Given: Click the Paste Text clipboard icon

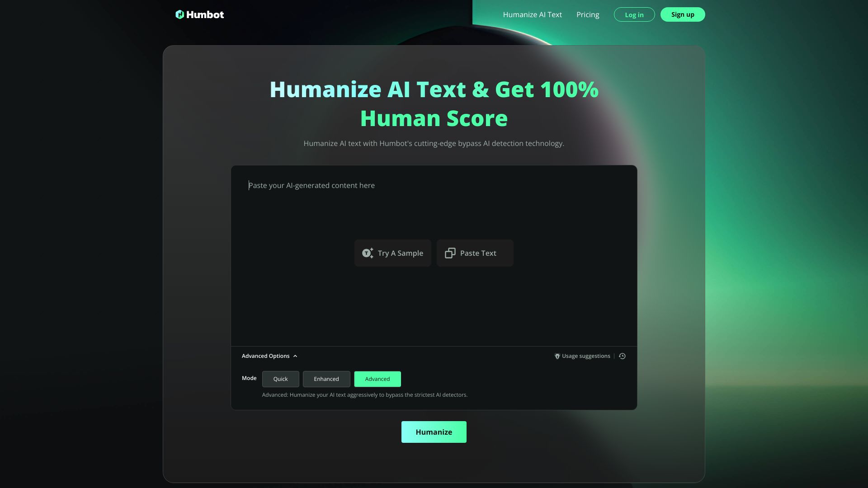Looking at the screenshot, I should pos(449,253).
